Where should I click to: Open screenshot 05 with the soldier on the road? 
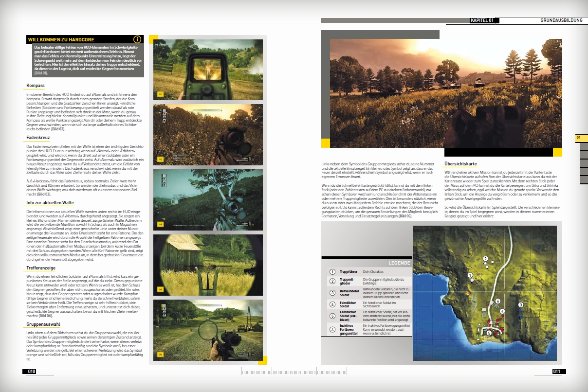coord(208,329)
